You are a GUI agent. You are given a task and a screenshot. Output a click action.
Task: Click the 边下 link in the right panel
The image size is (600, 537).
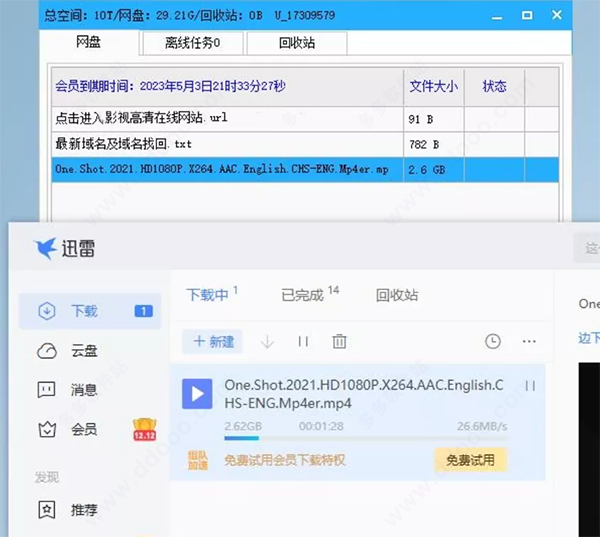point(589,338)
